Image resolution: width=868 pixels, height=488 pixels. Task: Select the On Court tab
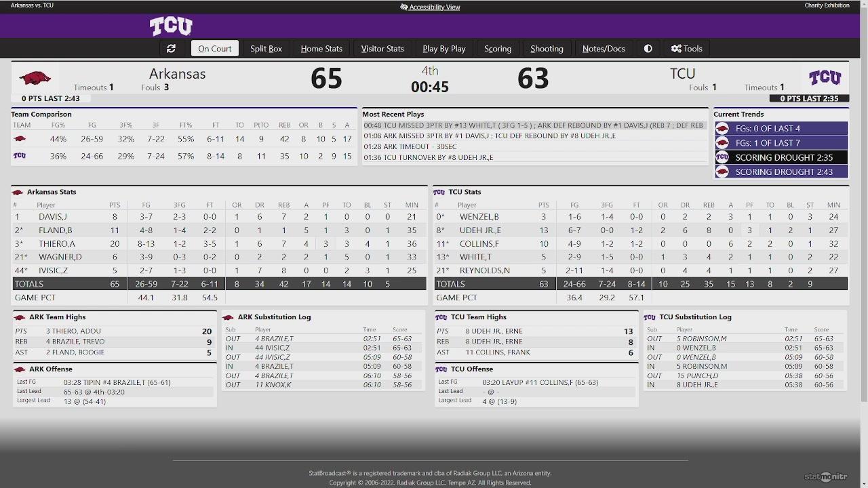click(x=215, y=49)
